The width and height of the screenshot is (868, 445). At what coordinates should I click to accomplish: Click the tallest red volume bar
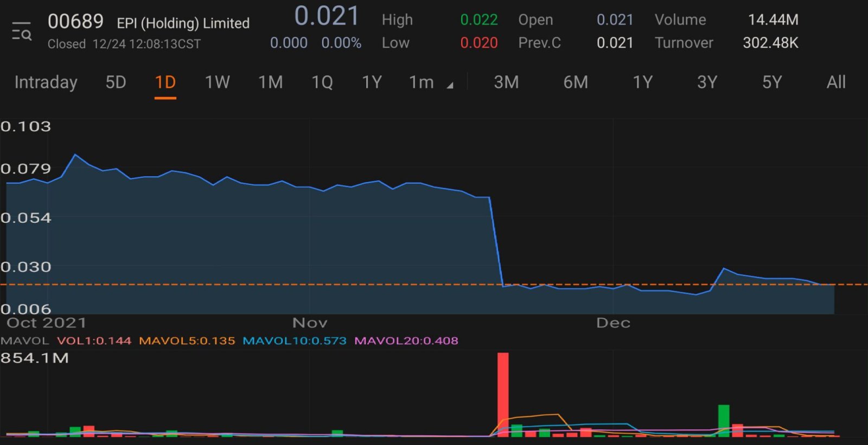pos(503,395)
